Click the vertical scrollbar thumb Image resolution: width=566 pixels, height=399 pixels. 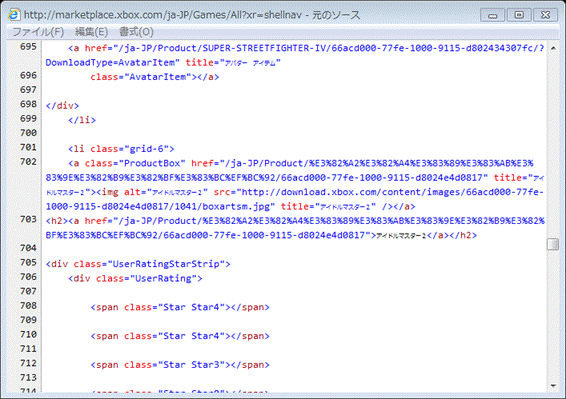click(553, 244)
